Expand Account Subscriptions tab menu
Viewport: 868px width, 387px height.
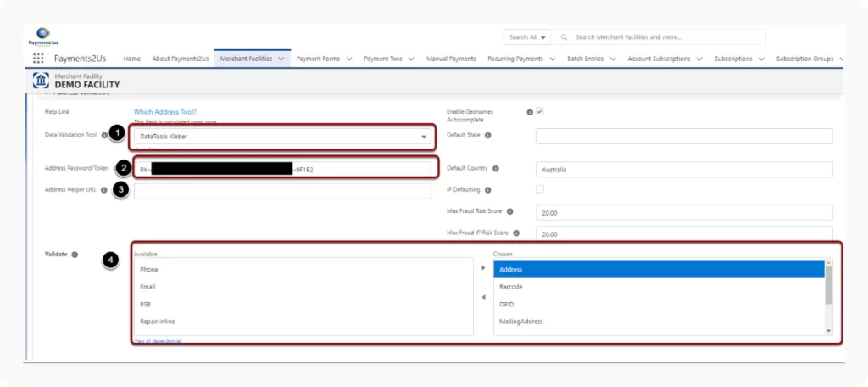coord(699,59)
